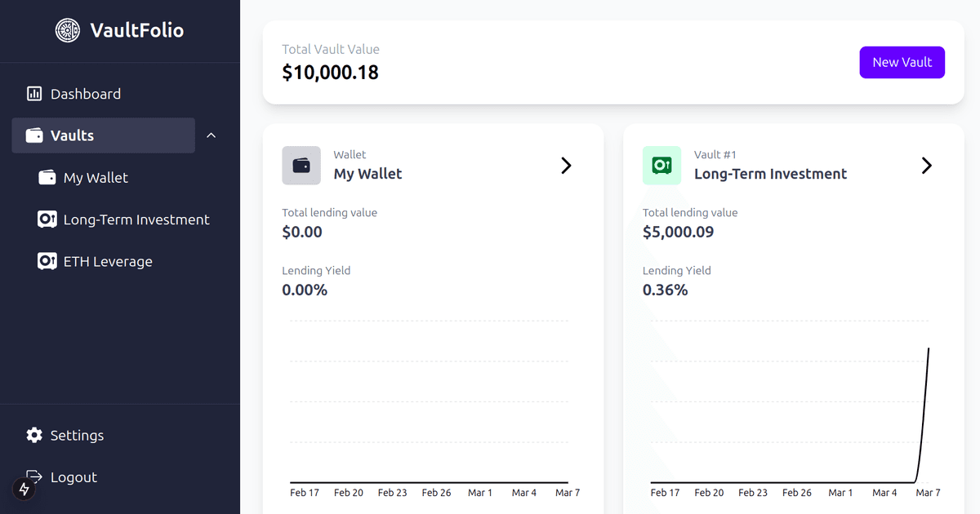Click Feb 20 label on My Wallet chart
This screenshot has height=514, width=980.
pyautogui.click(x=349, y=493)
